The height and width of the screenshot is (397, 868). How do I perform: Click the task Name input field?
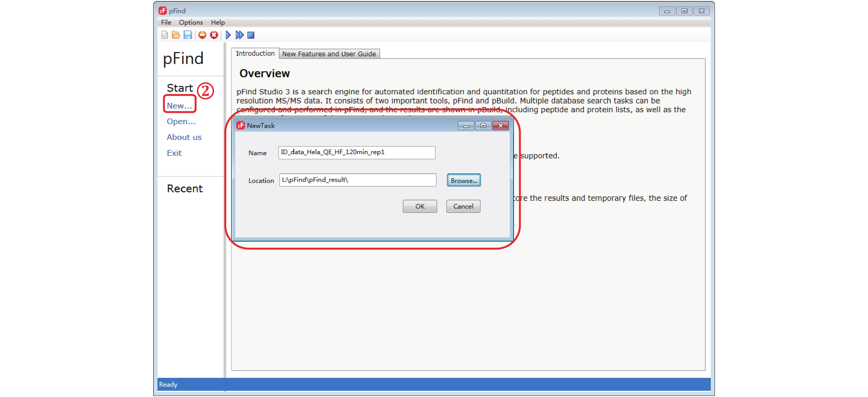pyautogui.click(x=357, y=153)
